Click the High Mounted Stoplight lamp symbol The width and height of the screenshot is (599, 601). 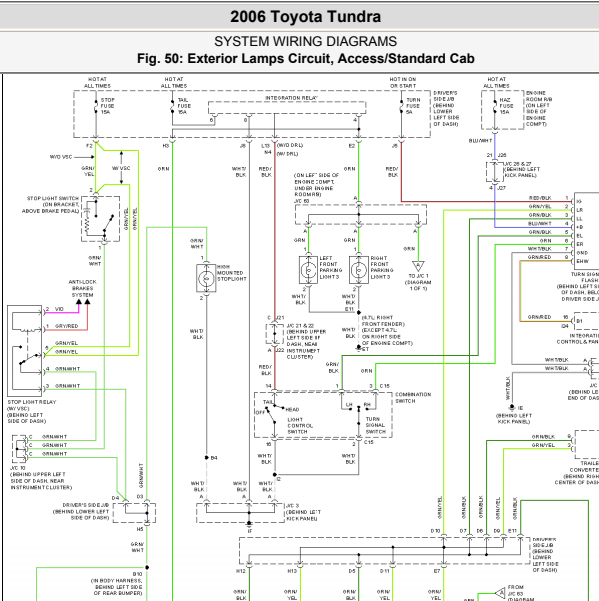pos(206,278)
